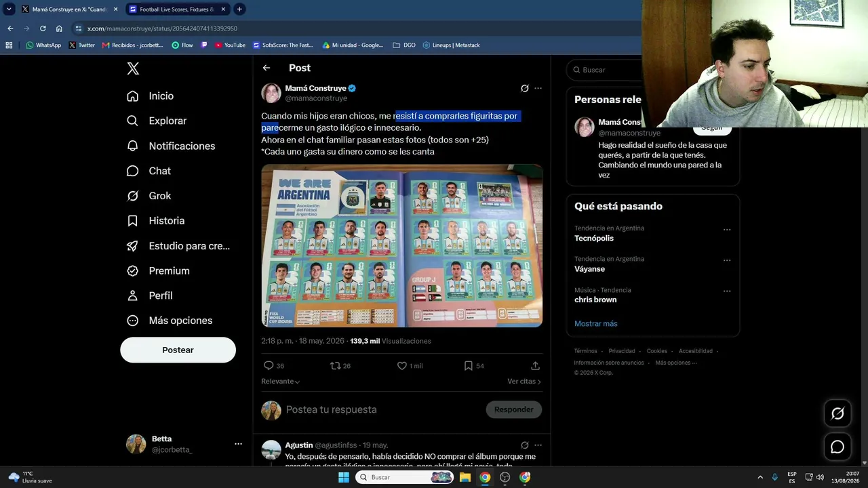
Task: Open Perfil in the sidebar
Action: click(x=149, y=296)
